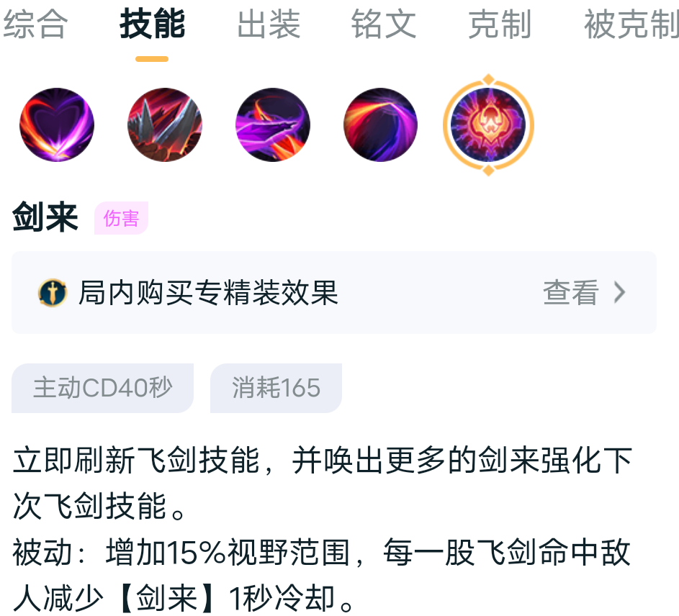Select the grey spikes skill icon
Image resolution: width=679 pixels, height=616 pixels.
(165, 124)
